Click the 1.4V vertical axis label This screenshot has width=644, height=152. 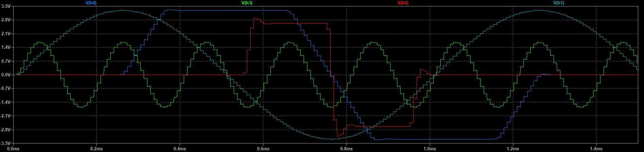pyautogui.click(x=6, y=47)
